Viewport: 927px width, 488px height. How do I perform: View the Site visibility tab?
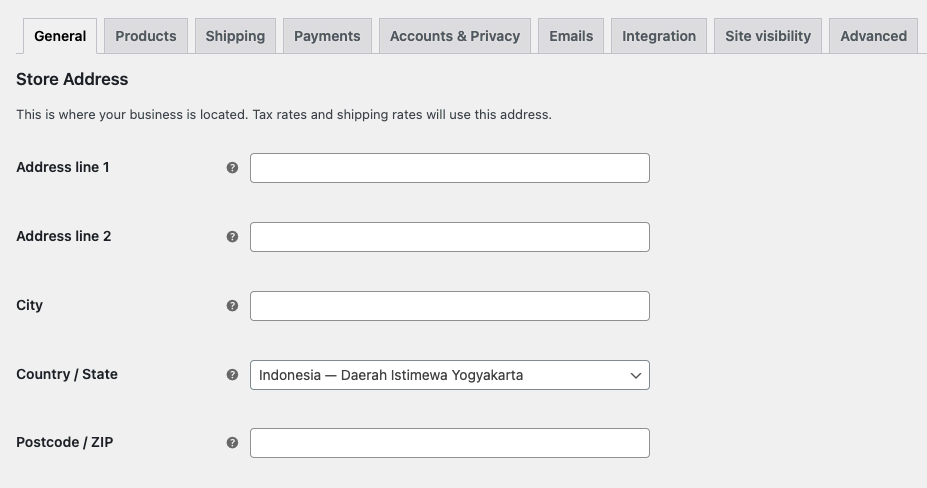point(768,36)
